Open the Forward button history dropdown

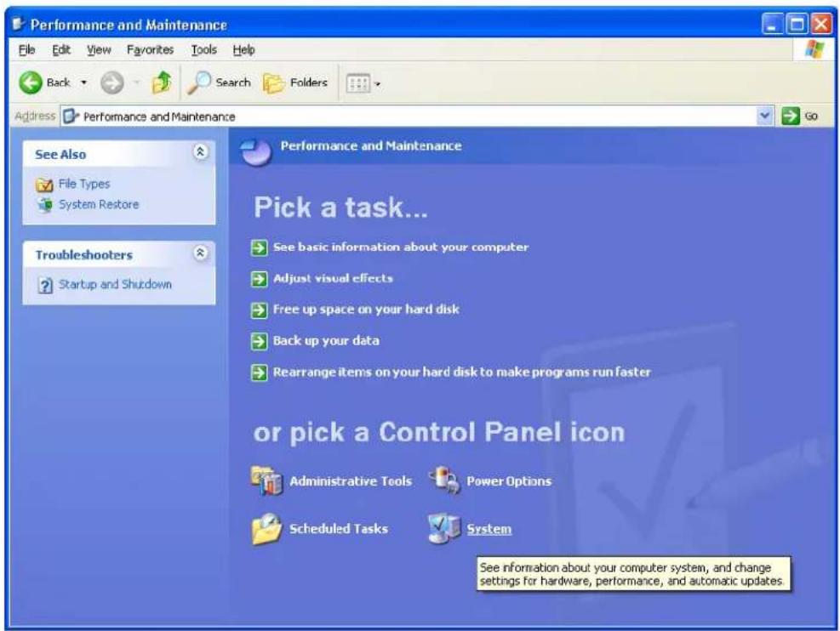(136, 82)
